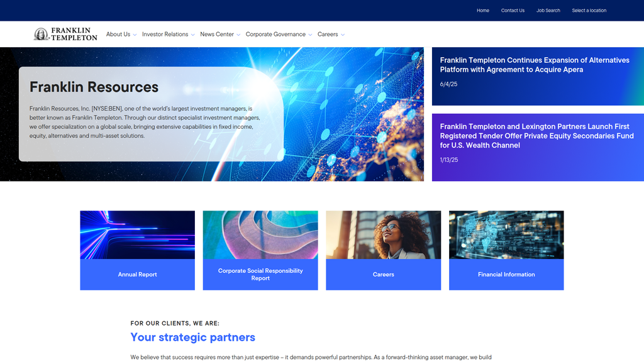Expand the Careers chevron in navbar
Image resolution: width=644 pixels, height=362 pixels.
[x=343, y=35]
